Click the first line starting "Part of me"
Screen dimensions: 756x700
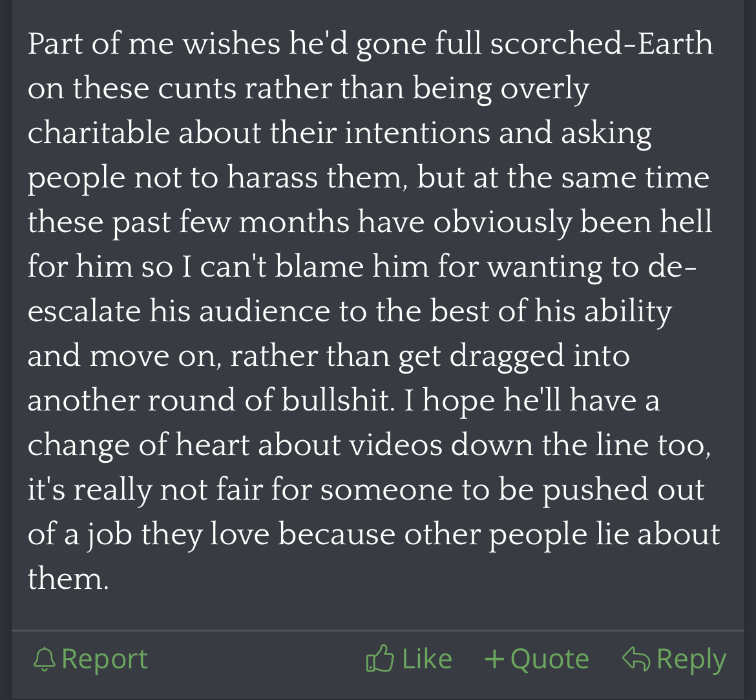point(370,45)
